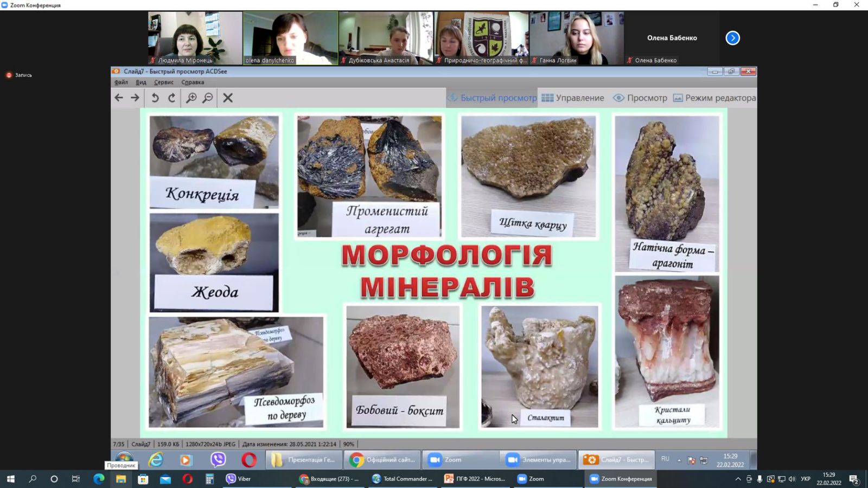Switch to Управление mode
The width and height of the screenshot is (868, 488).
click(x=573, y=98)
